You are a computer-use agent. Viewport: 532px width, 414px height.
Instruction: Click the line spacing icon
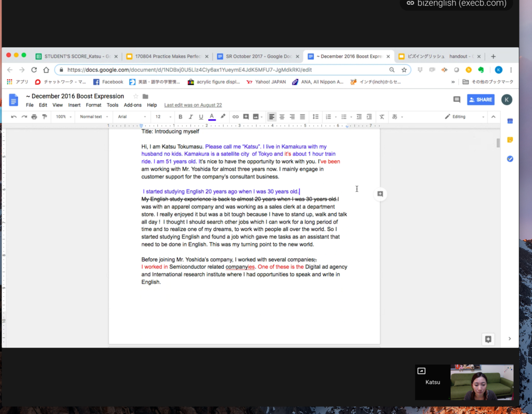(315, 117)
